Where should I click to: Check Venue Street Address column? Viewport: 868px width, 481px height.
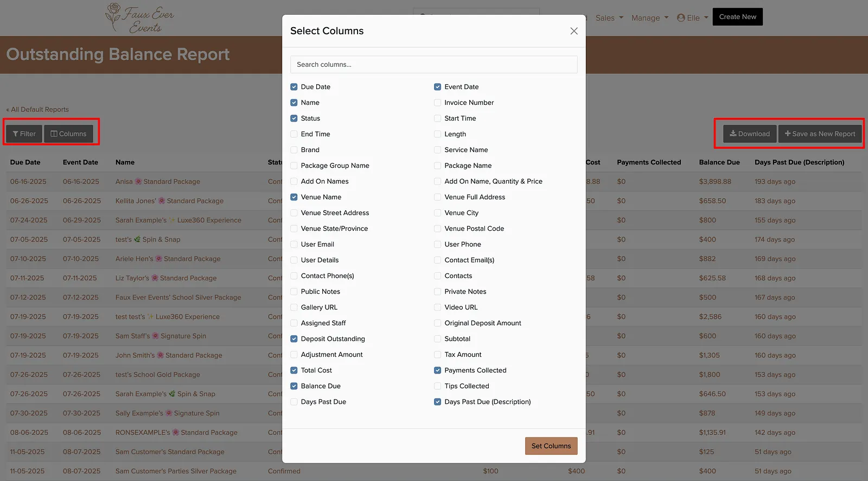tap(294, 213)
